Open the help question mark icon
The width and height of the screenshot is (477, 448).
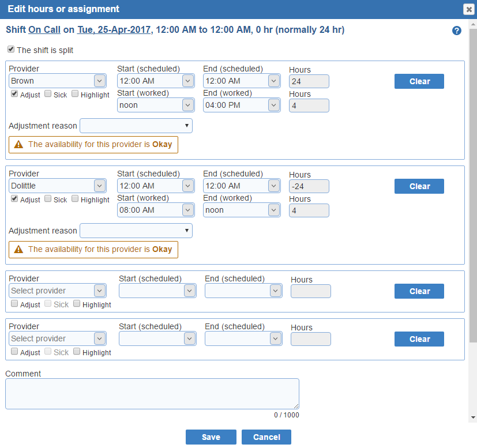456,31
